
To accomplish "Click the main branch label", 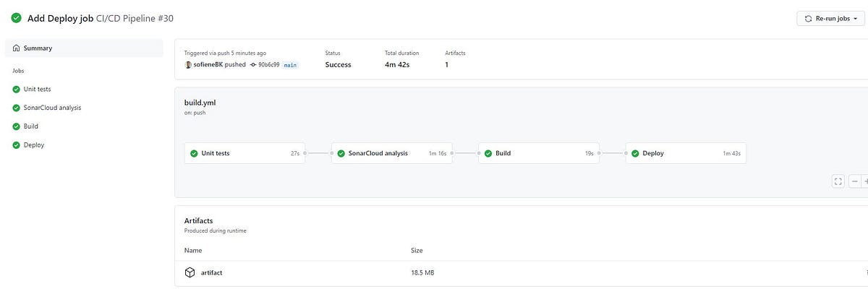I will (x=290, y=64).
